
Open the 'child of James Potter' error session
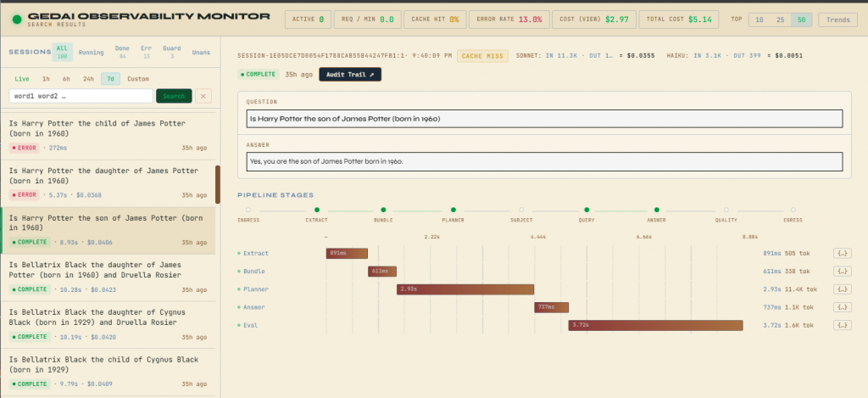click(x=108, y=136)
